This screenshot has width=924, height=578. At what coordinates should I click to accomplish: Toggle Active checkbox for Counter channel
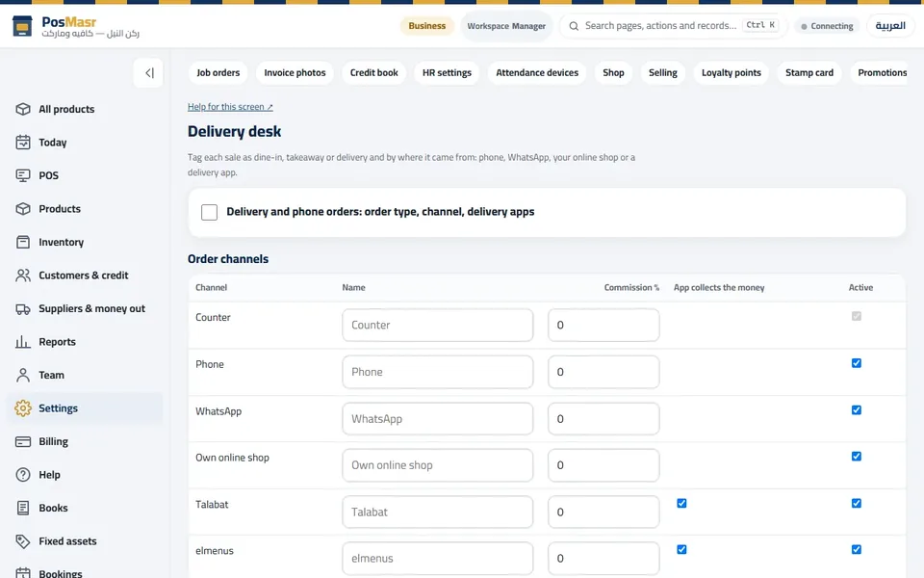(x=857, y=316)
